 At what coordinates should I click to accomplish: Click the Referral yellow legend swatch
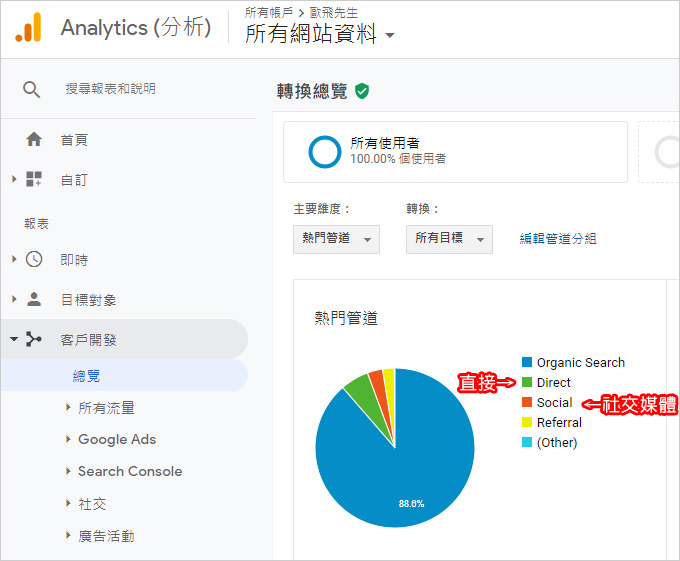click(x=527, y=422)
